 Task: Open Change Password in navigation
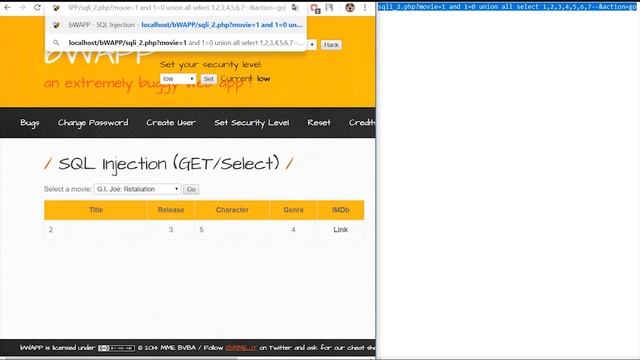point(93,123)
